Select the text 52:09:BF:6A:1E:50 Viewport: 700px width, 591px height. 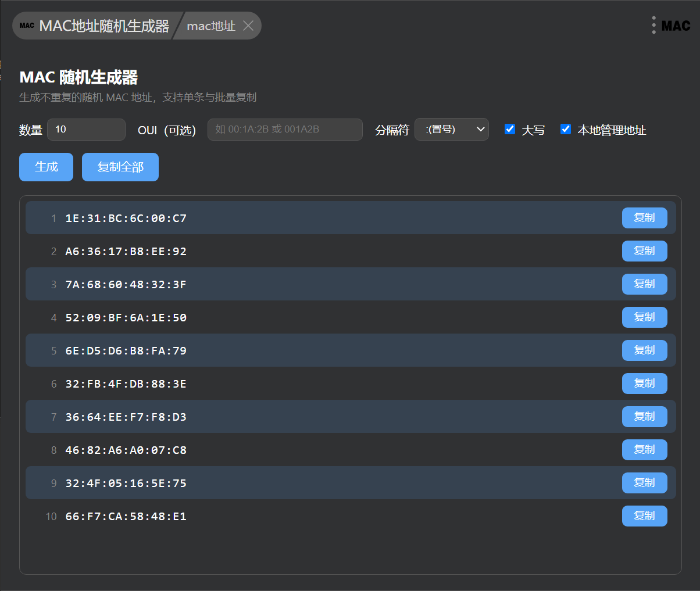126,318
